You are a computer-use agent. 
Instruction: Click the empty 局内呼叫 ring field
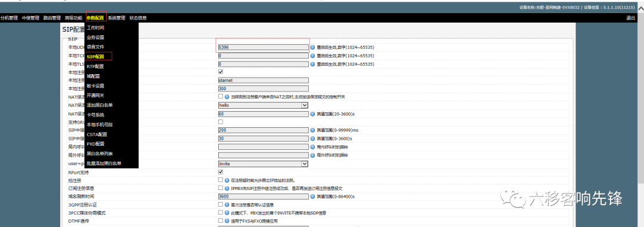(x=264, y=147)
